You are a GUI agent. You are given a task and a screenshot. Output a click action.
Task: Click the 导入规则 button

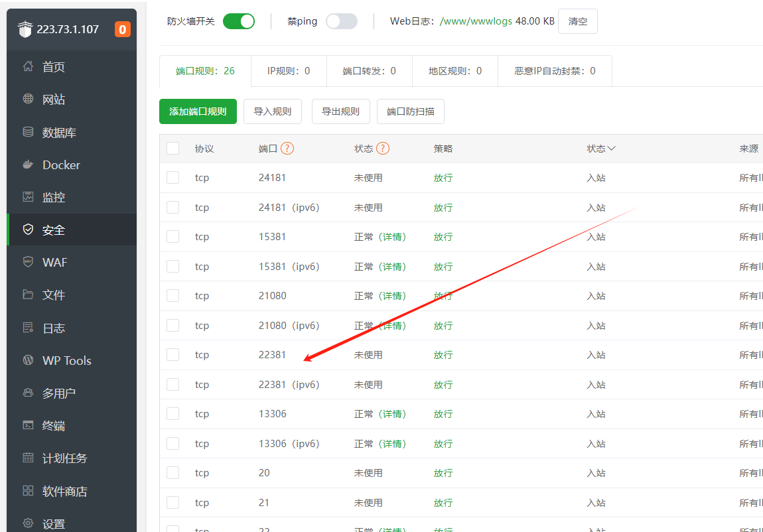[273, 111]
